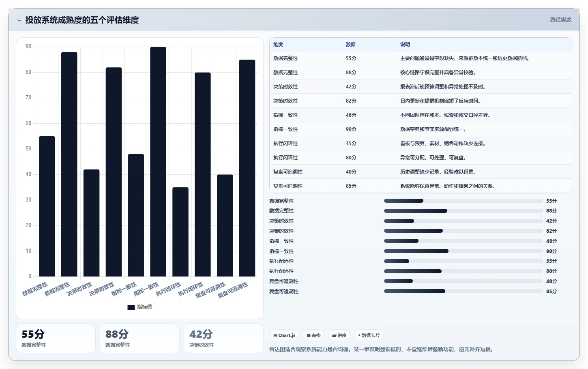Click the progress bar showing 85分
This screenshot has width=588, height=369.
pos(463,291)
